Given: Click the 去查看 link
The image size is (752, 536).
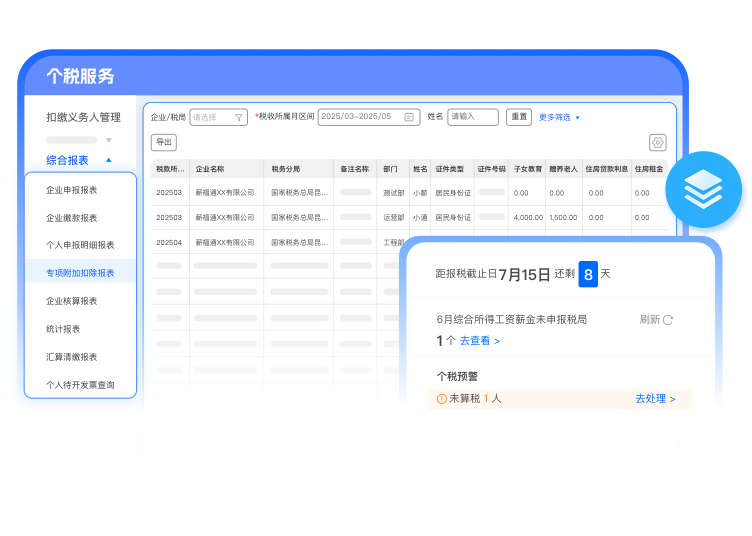Looking at the screenshot, I should (x=480, y=341).
